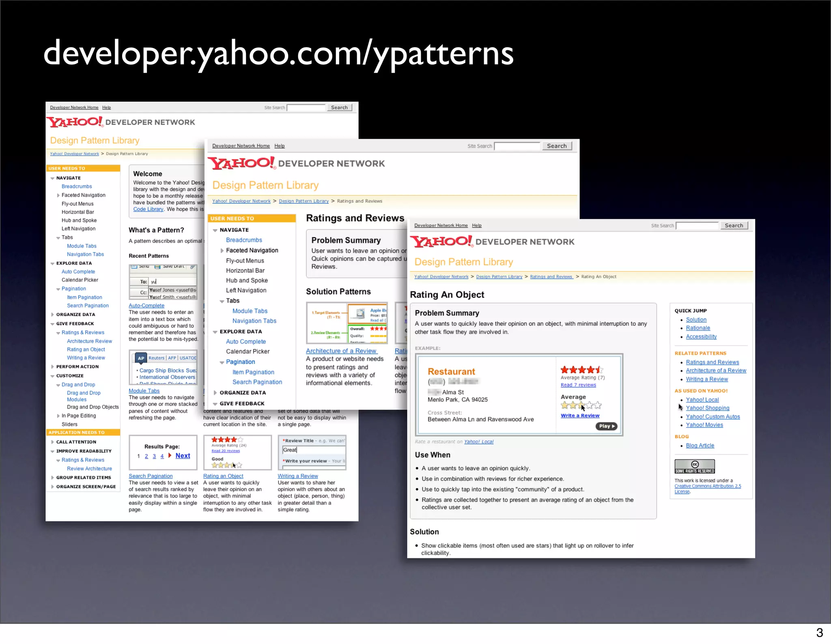Expand PERFORM ACTION in back window sidebar
Image resolution: width=831 pixels, height=644 pixels.
click(52, 366)
